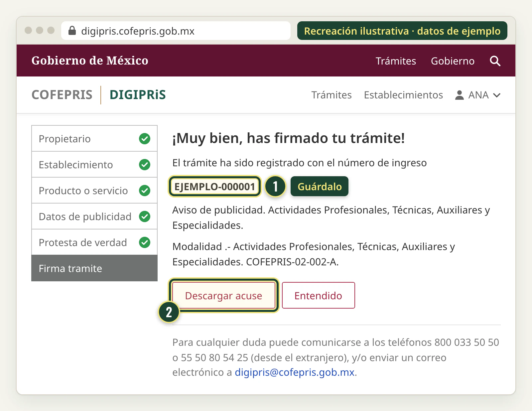
Task: Select the entry number EJEMPLO-000001
Action: pyautogui.click(x=215, y=187)
